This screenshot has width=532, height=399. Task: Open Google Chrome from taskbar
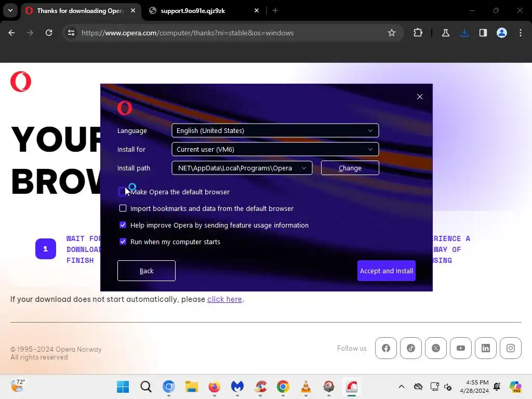(283, 387)
